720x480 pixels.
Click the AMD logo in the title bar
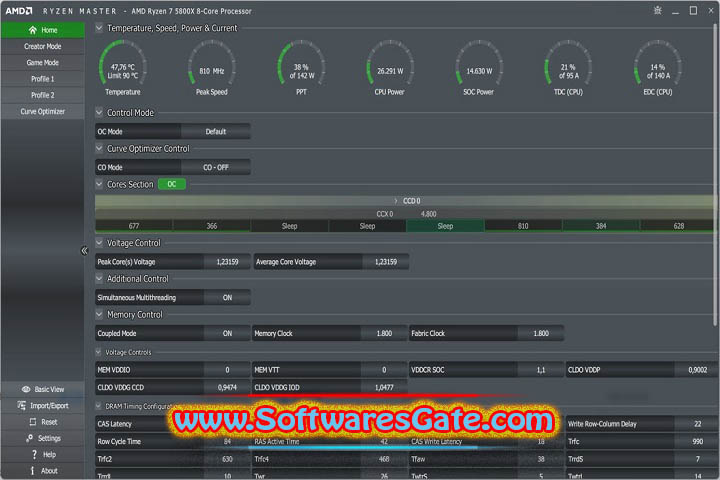[19, 11]
